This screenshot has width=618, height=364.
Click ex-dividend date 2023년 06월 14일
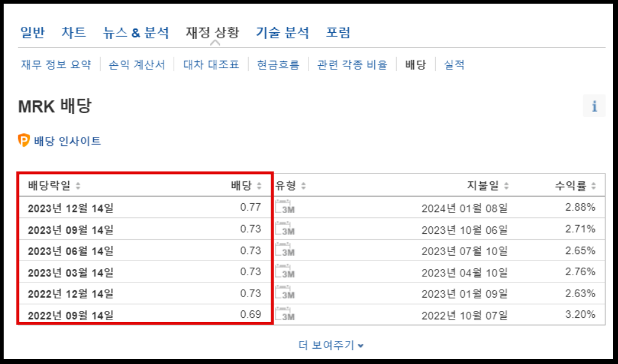(71, 251)
